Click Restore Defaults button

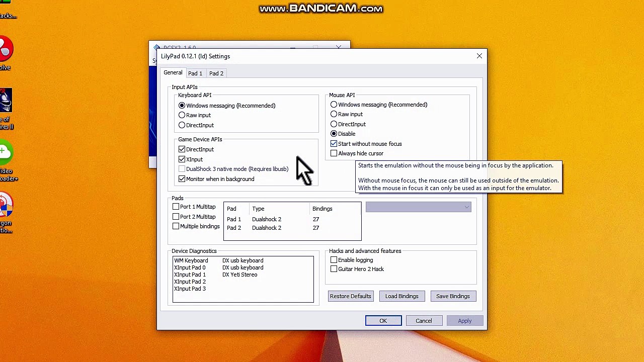tap(350, 296)
